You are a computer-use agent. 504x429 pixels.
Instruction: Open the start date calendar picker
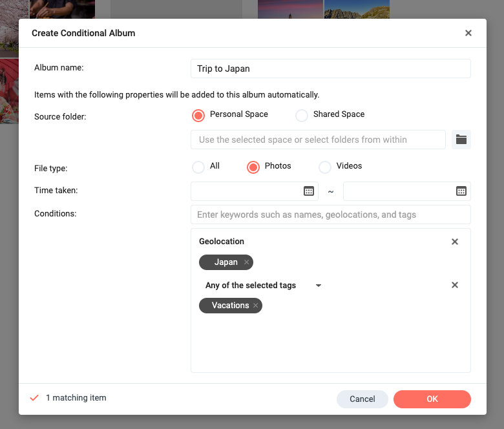[309, 191]
